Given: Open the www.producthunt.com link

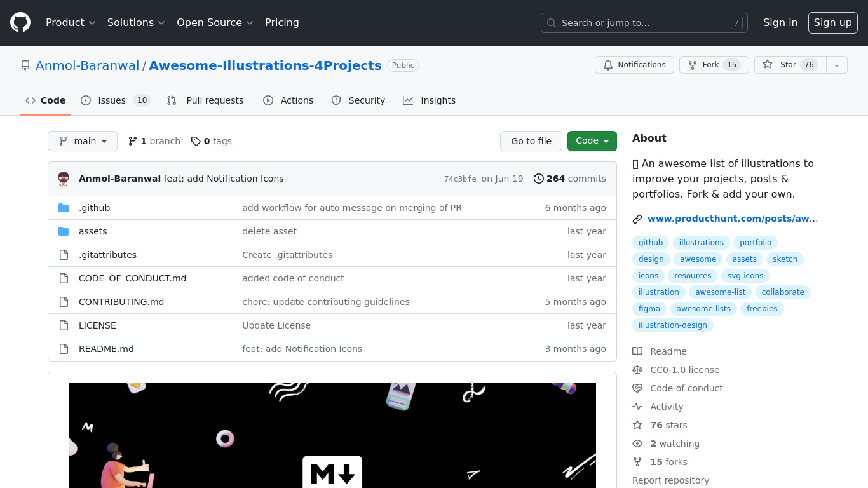Looking at the screenshot, I should pos(733,219).
